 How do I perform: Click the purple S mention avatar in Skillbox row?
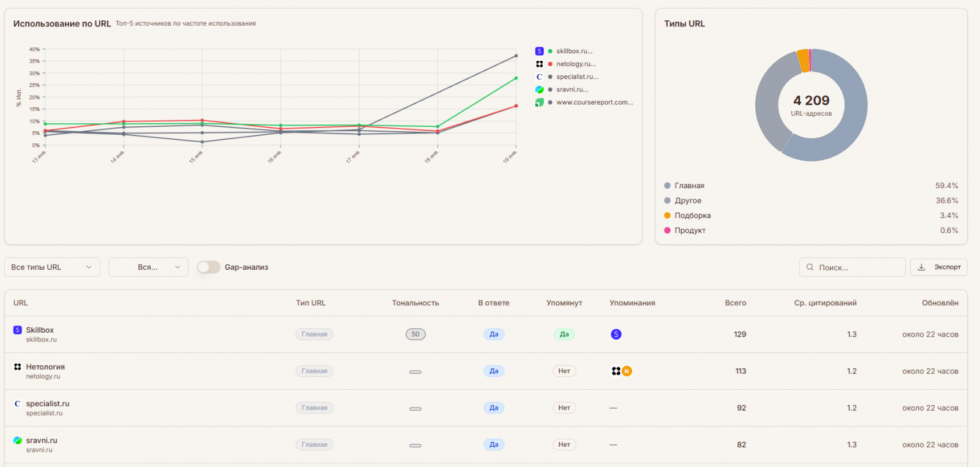[616, 335]
